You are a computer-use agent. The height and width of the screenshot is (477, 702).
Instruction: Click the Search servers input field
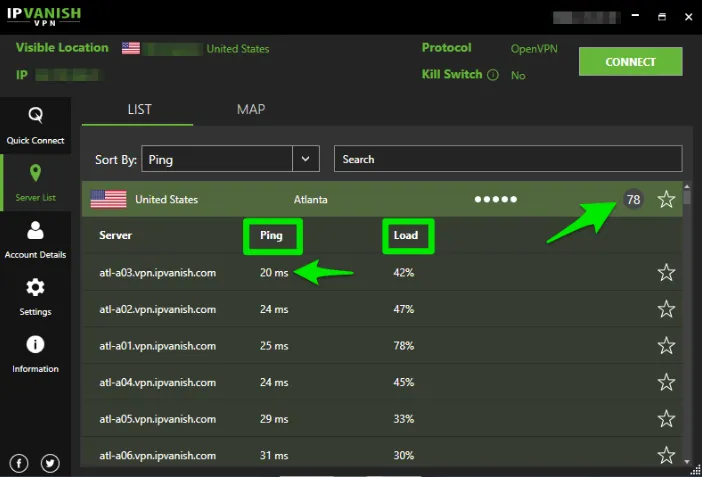point(508,159)
